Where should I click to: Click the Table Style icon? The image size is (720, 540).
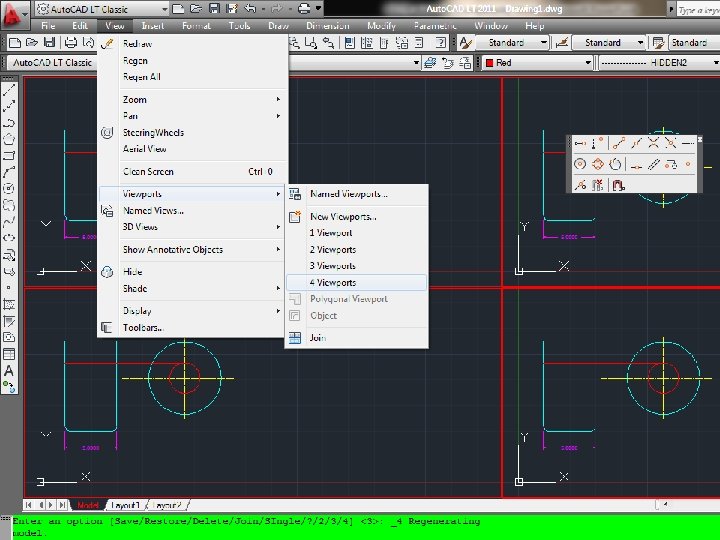658,43
